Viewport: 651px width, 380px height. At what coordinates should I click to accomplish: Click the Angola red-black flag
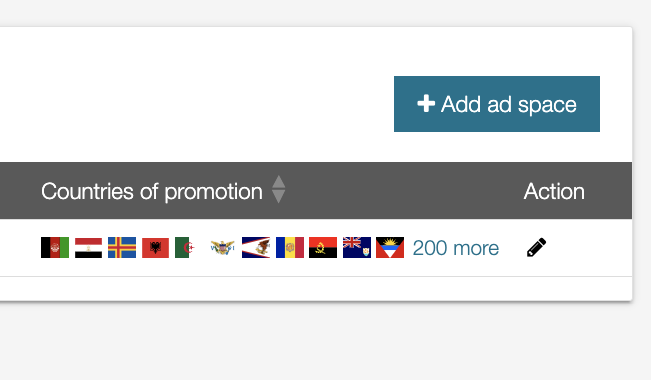[323, 248]
